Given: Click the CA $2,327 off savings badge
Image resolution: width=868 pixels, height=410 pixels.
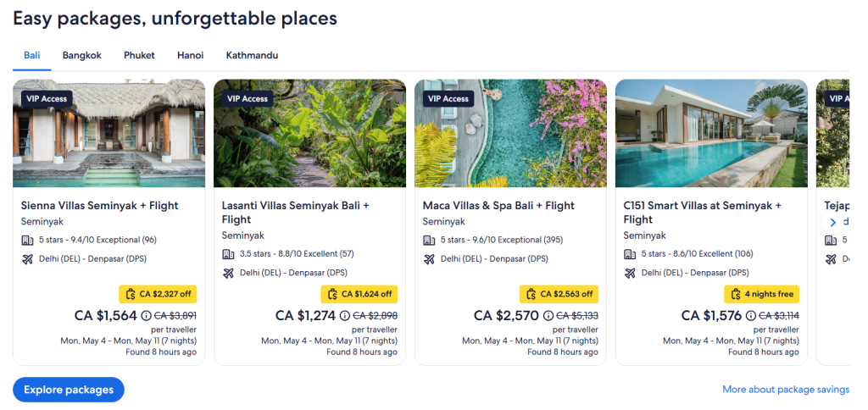Looking at the screenshot, I should pos(158,294).
